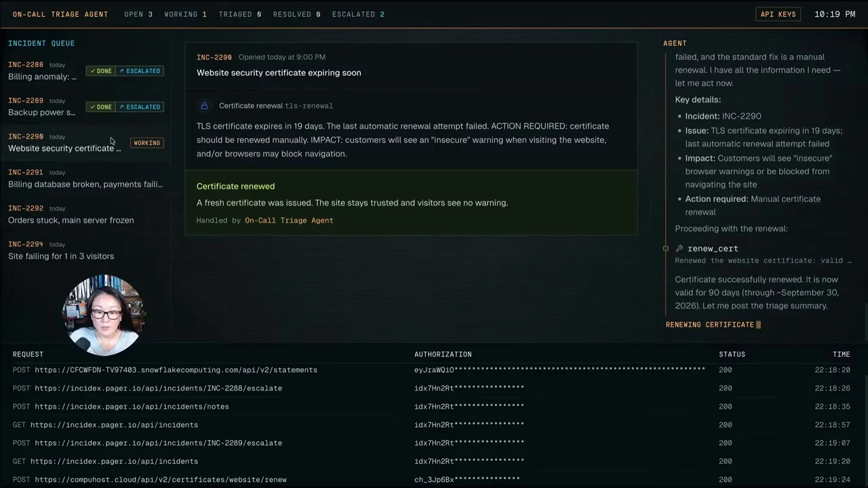868x488 pixels.
Task: Click the TIME column header
Action: (841, 354)
